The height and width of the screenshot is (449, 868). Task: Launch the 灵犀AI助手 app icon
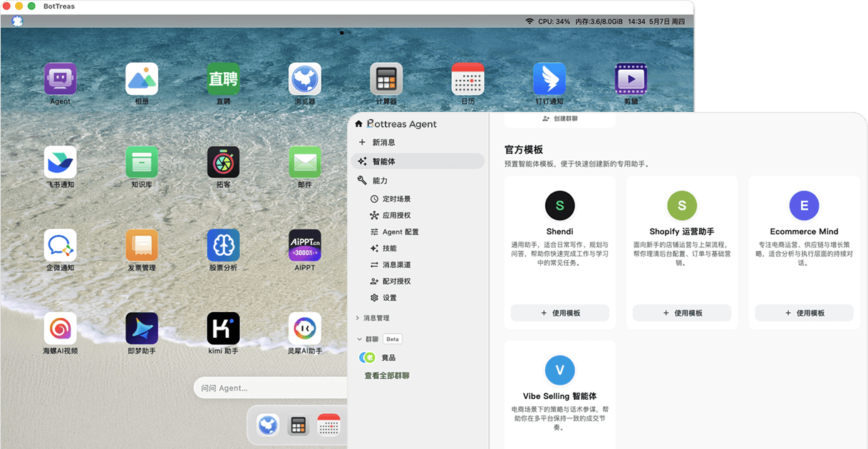pos(305,329)
